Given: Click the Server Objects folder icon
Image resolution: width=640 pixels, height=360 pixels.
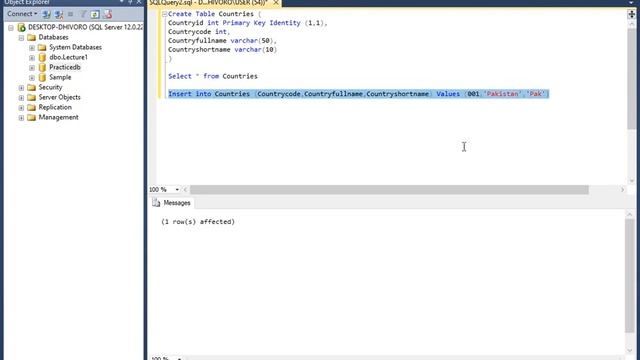Looking at the screenshot, I should tap(31, 98).
